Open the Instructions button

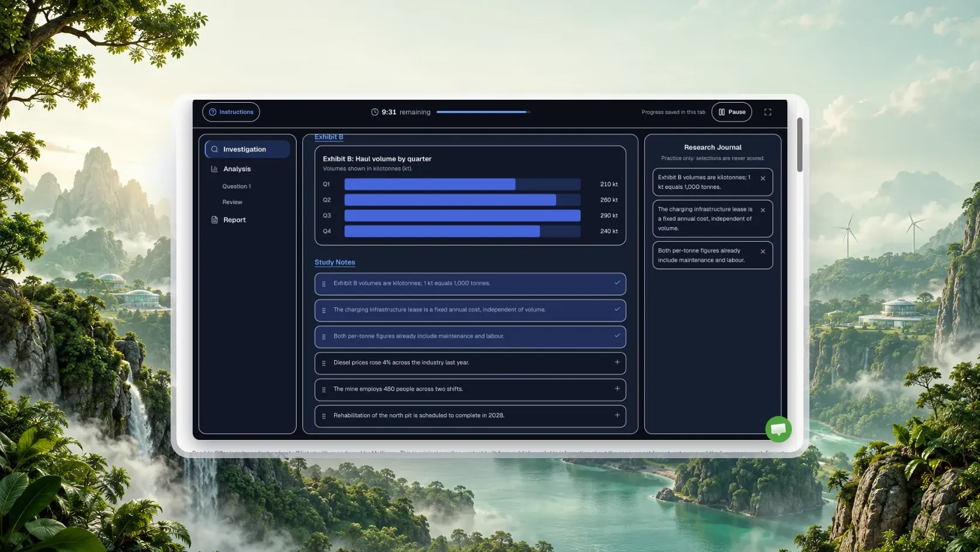(x=231, y=112)
